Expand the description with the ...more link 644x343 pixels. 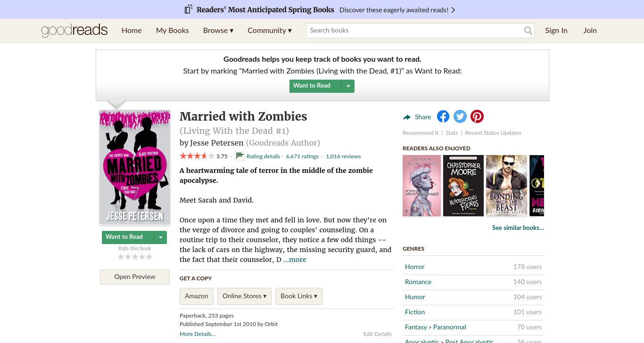pyautogui.click(x=295, y=260)
